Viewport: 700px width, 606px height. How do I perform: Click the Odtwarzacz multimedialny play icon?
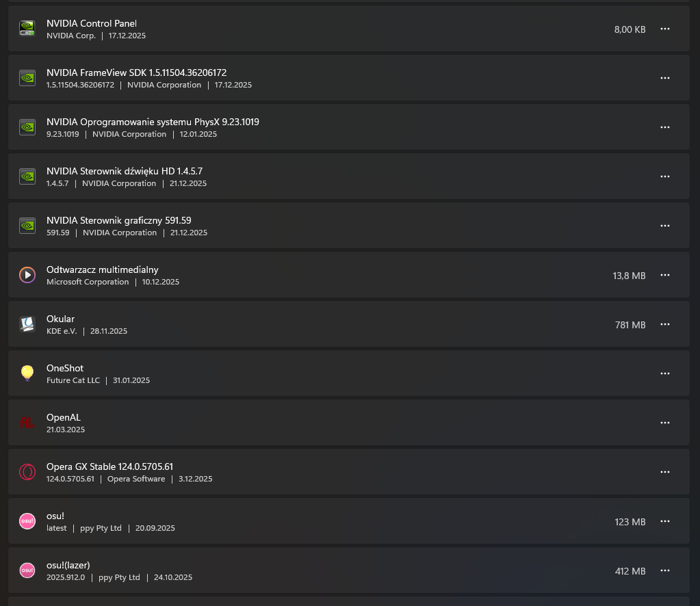pos(27,275)
